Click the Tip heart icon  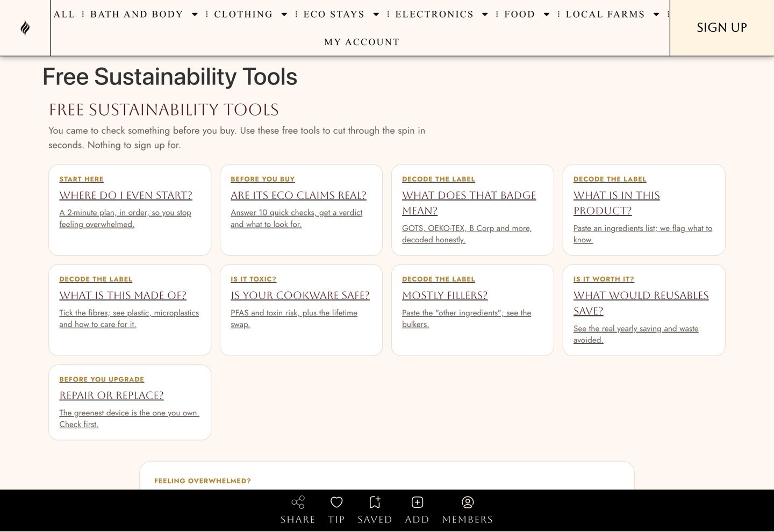point(336,502)
